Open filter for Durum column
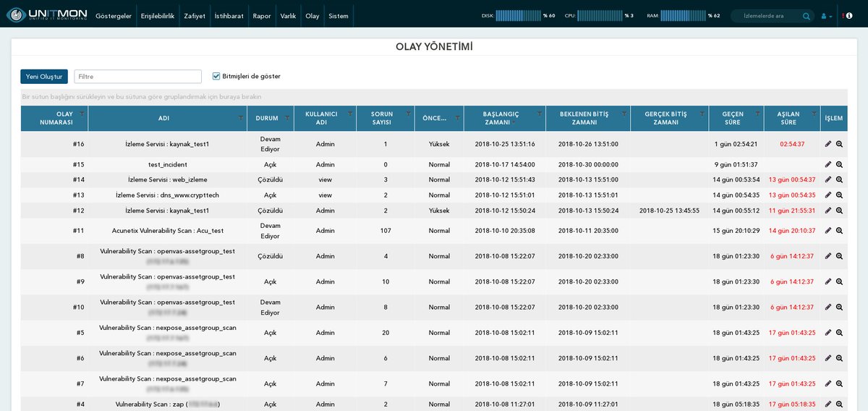 tap(287, 117)
